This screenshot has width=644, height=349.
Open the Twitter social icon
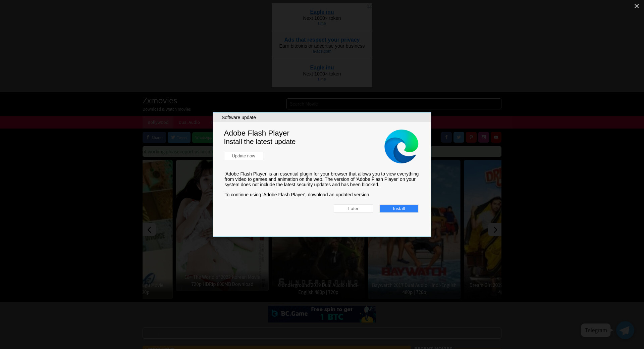point(459,137)
